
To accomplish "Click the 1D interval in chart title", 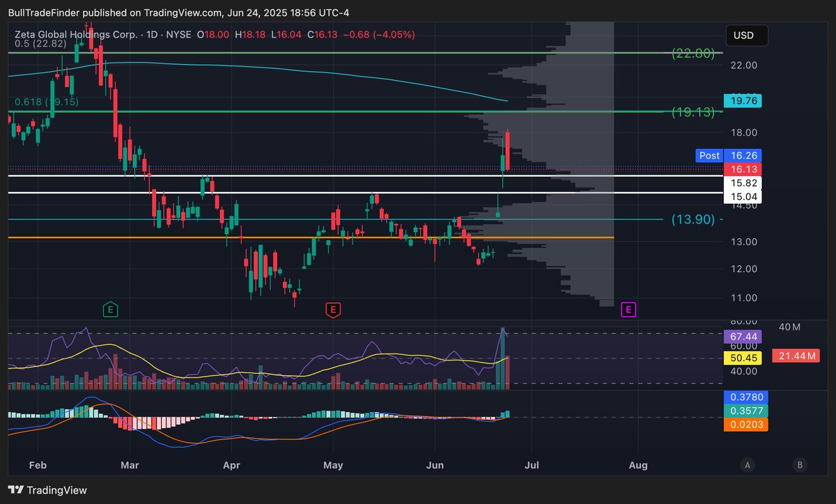I will 151,34.
